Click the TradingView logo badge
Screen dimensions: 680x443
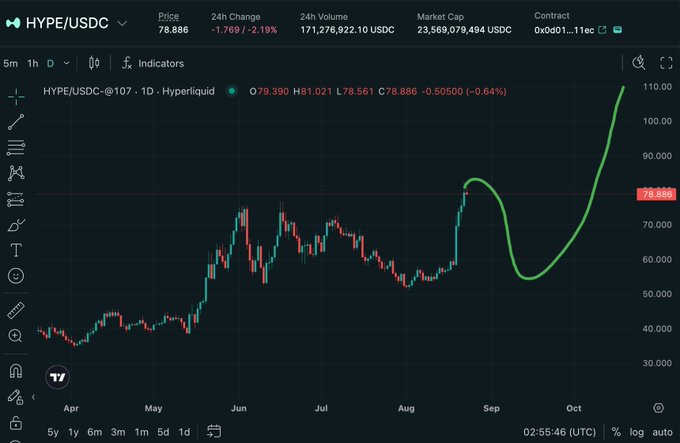[58, 377]
